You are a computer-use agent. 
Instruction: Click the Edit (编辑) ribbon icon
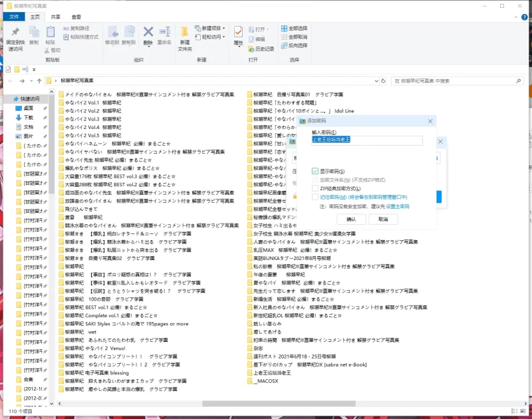pos(257,39)
